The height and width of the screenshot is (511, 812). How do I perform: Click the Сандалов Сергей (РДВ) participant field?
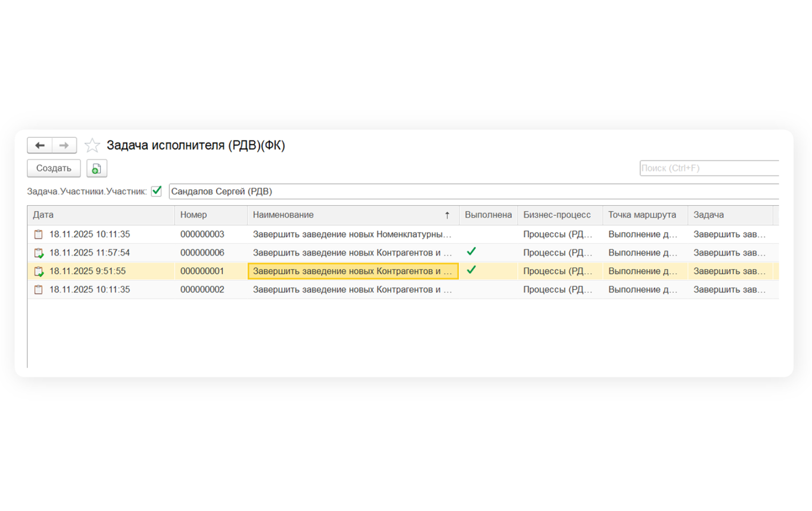pyautogui.click(x=473, y=191)
